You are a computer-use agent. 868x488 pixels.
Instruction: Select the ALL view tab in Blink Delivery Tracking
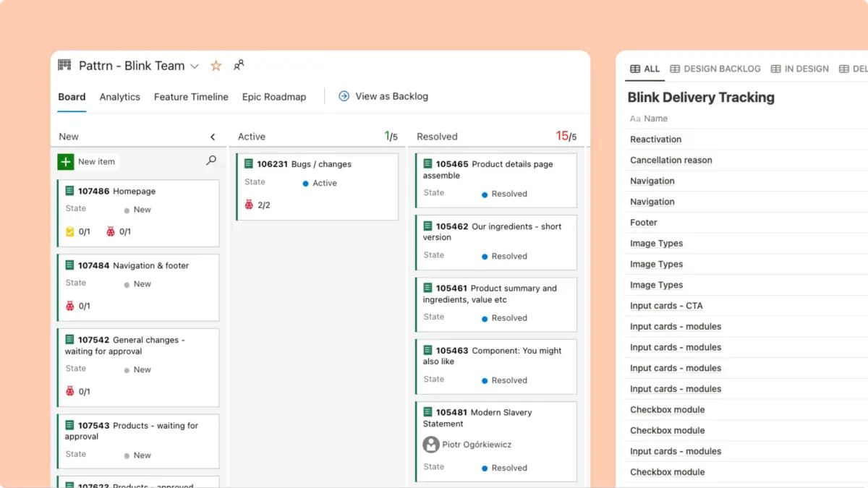click(x=645, y=69)
